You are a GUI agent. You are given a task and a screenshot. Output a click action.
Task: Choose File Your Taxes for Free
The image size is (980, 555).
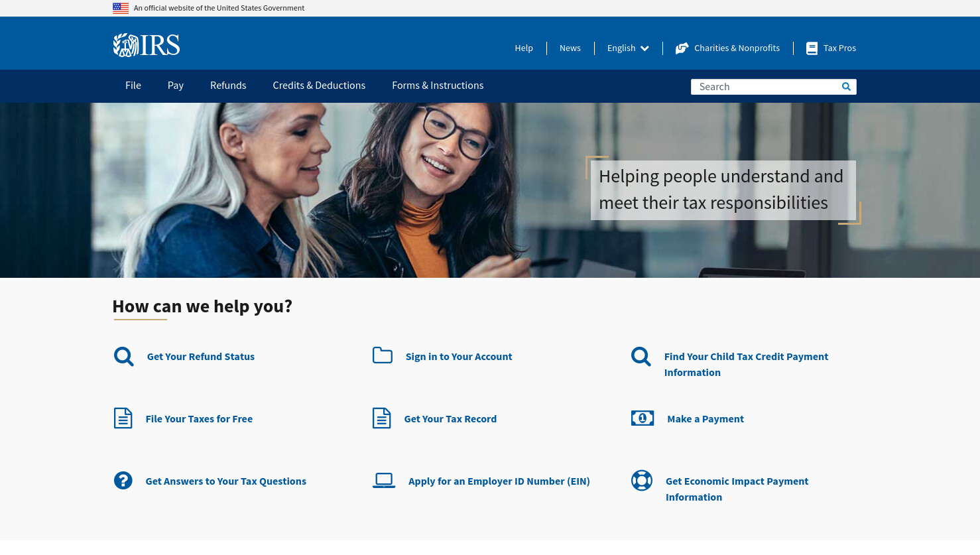tap(199, 419)
